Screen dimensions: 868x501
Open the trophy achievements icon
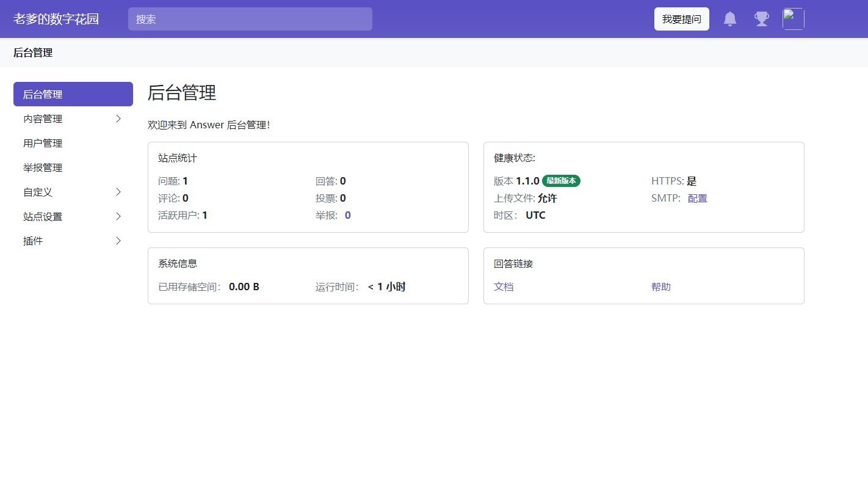point(761,19)
